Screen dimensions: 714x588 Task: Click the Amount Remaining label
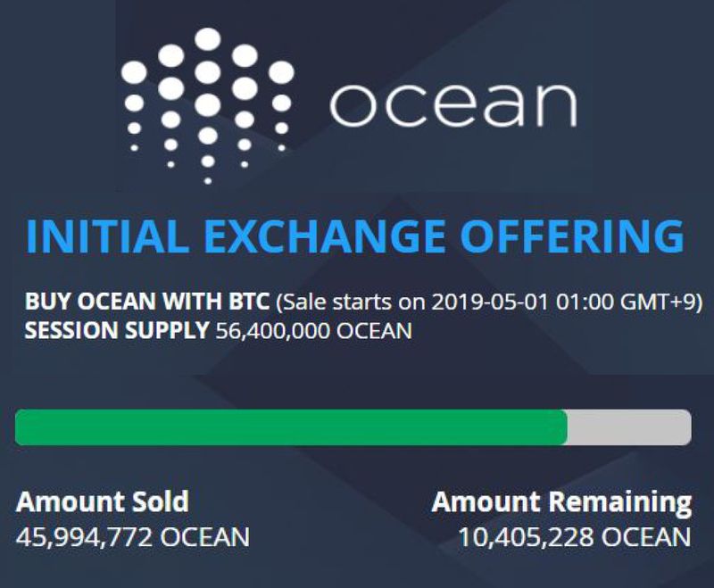pos(561,501)
